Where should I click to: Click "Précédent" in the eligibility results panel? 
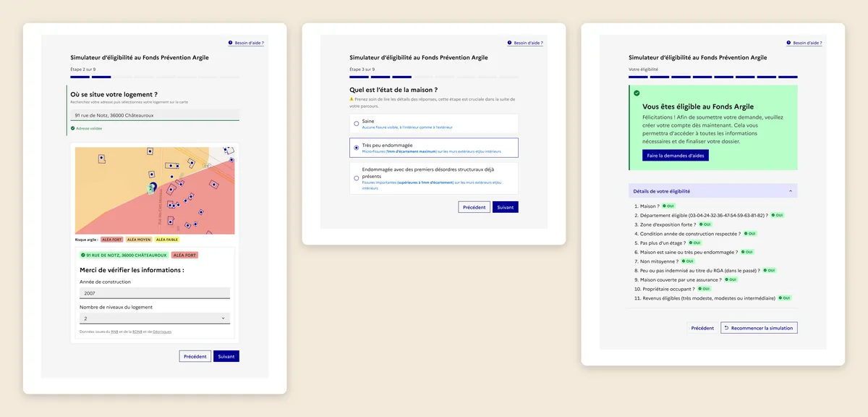pos(702,328)
